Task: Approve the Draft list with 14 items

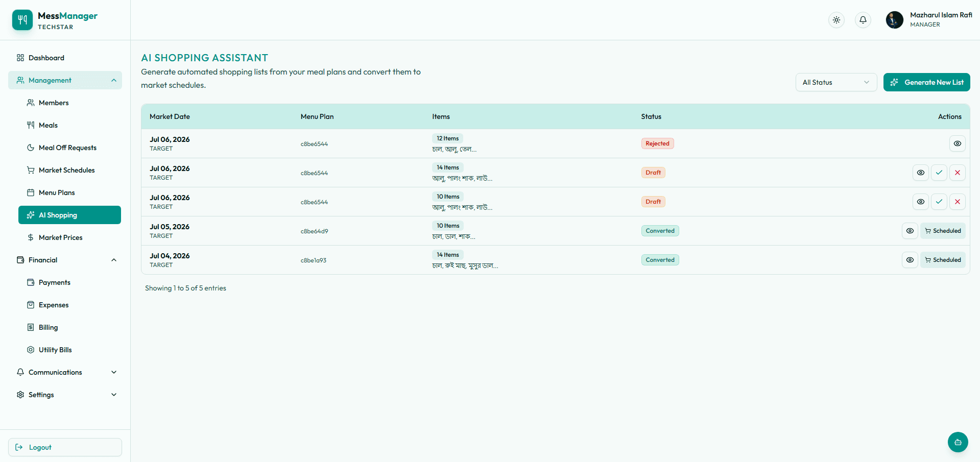Action: (939, 173)
